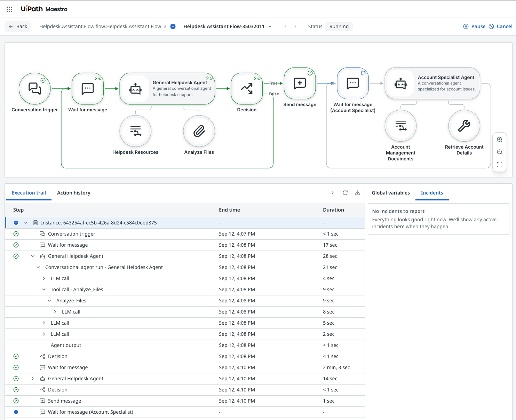This screenshot has height=420, width=516.
Task: Select the Conversation trigger trail row
Action: [185, 234]
